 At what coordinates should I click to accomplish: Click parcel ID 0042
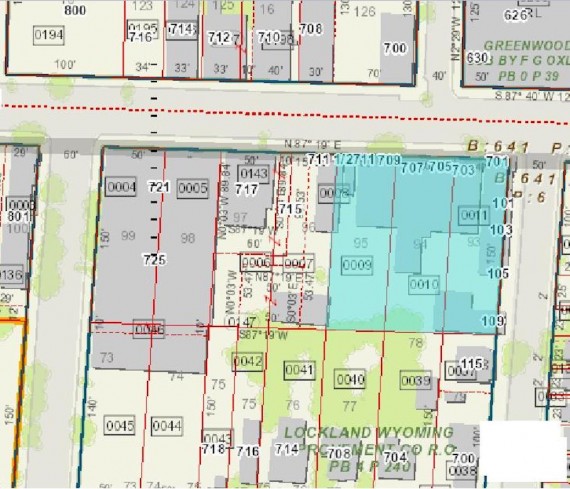click(248, 361)
